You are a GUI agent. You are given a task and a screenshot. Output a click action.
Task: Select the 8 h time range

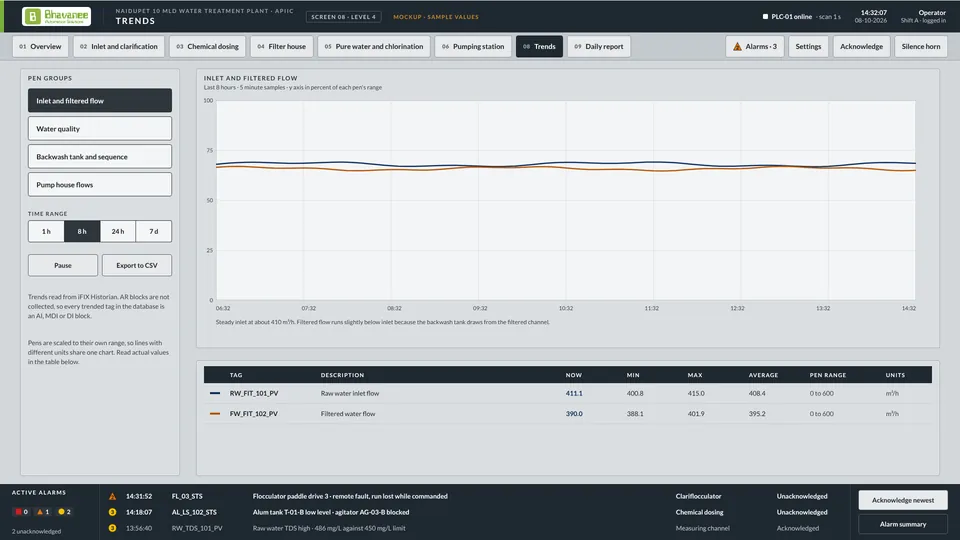81,231
